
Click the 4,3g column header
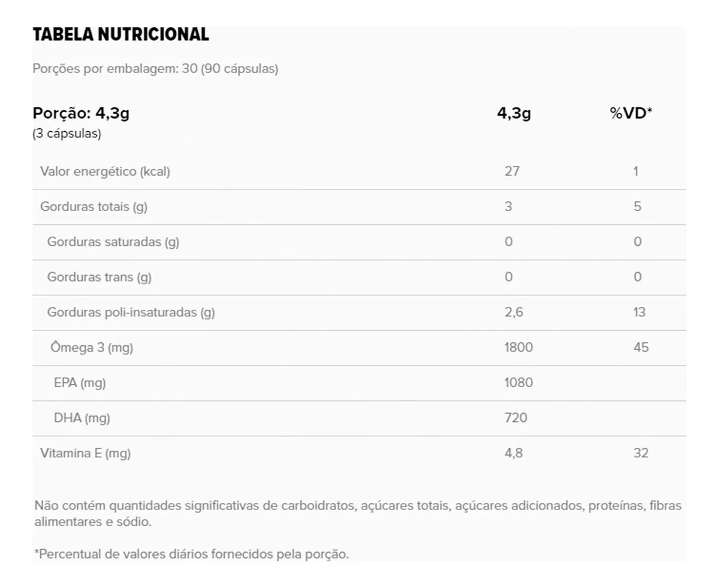coord(513,113)
